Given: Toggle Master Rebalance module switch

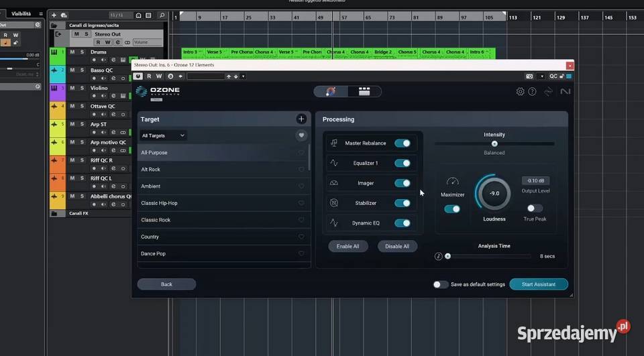Looking at the screenshot, I should coord(402,143).
